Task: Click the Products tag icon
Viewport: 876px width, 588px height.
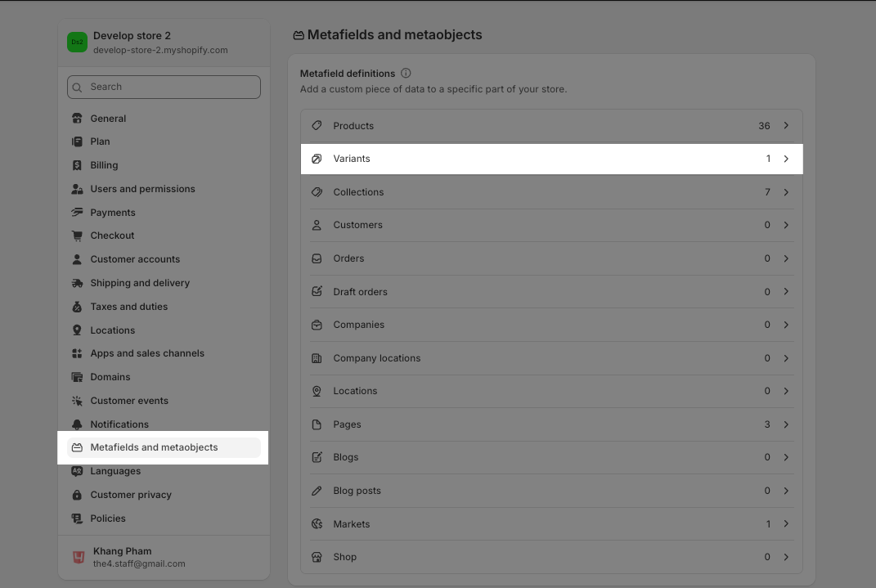Action: (317, 126)
